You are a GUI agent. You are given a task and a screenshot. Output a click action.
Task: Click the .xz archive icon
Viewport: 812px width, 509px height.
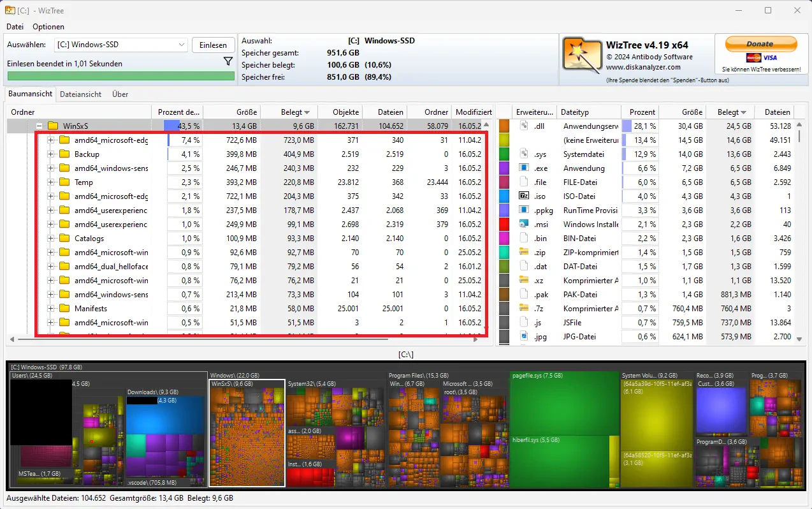tap(525, 280)
